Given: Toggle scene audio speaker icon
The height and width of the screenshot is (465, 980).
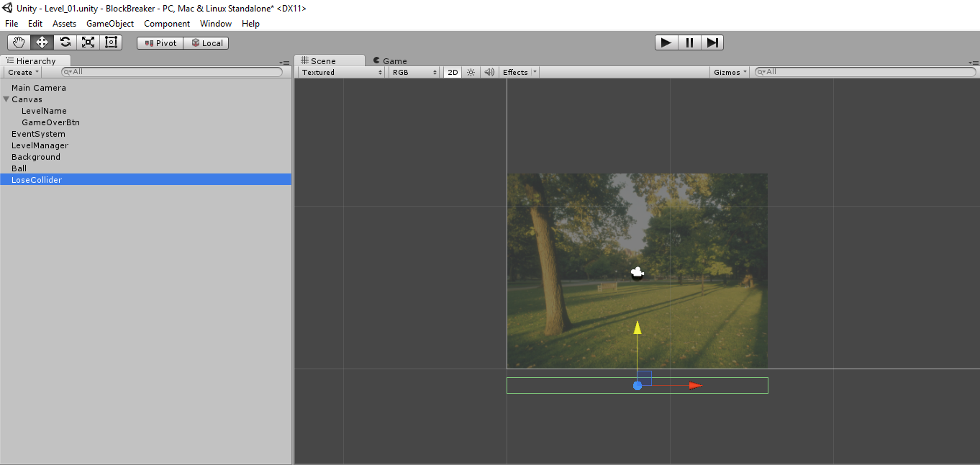Looking at the screenshot, I should [489, 72].
